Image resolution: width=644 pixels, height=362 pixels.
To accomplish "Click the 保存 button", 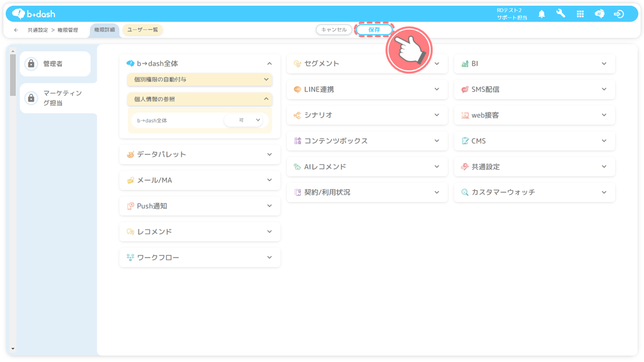I will coord(374,30).
